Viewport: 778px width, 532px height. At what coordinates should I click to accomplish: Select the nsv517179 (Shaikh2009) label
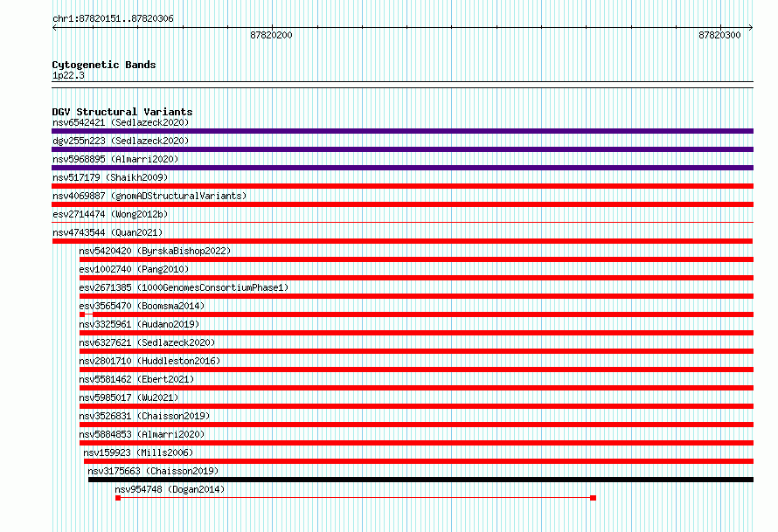tap(110, 177)
